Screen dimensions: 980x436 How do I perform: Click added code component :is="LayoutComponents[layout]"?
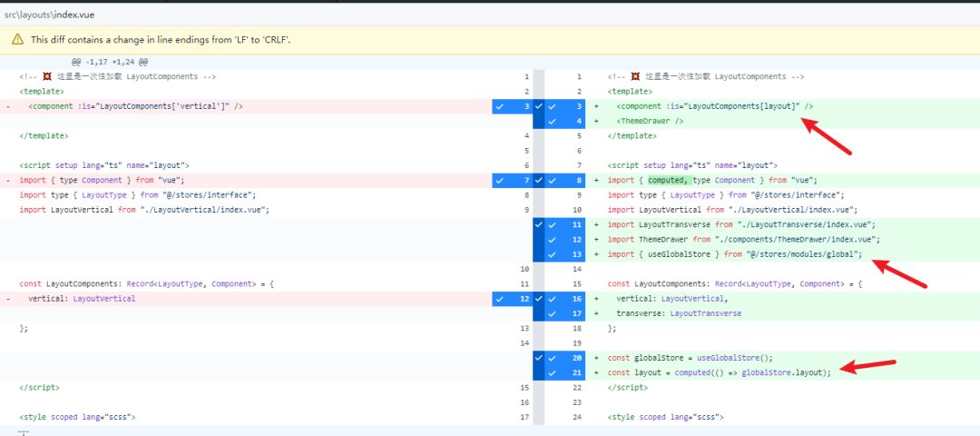coord(714,106)
